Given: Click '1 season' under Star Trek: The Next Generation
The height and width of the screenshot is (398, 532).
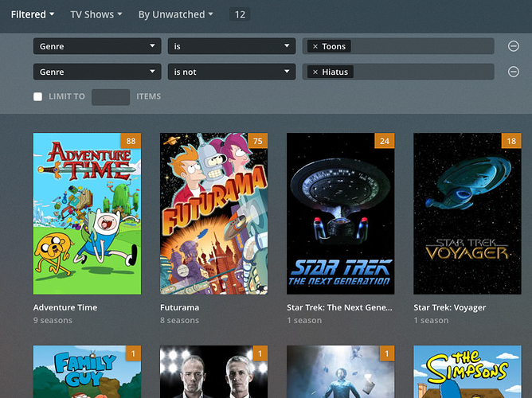Looking at the screenshot, I should coord(304,320).
